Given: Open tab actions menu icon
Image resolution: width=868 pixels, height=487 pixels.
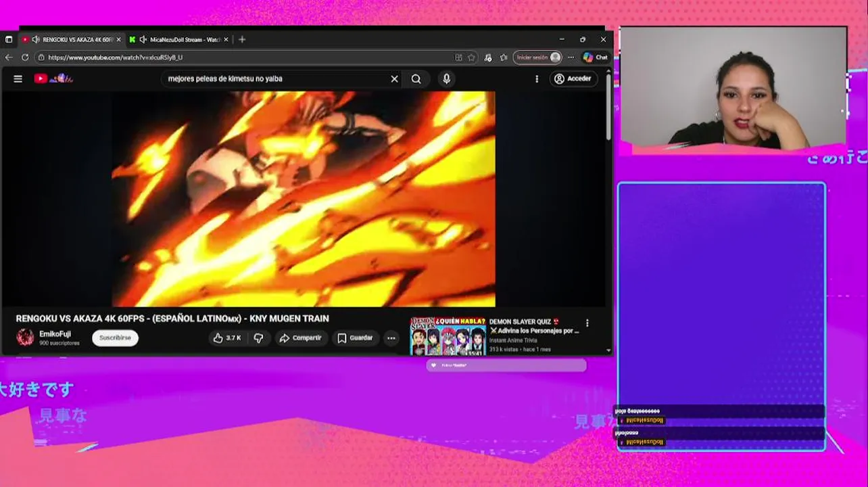Looking at the screenshot, I should click(9, 39).
